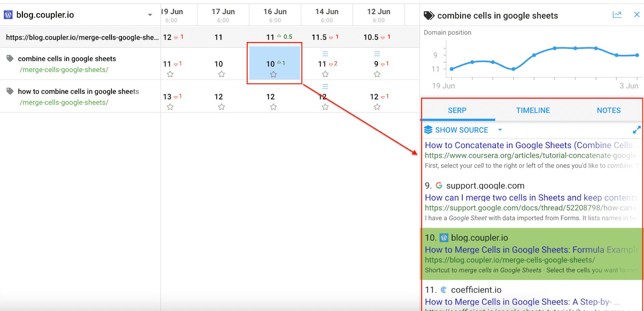Viewport: 644px width, 311px height.
Task: Switch to the SERP tab
Action: click(457, 110)
